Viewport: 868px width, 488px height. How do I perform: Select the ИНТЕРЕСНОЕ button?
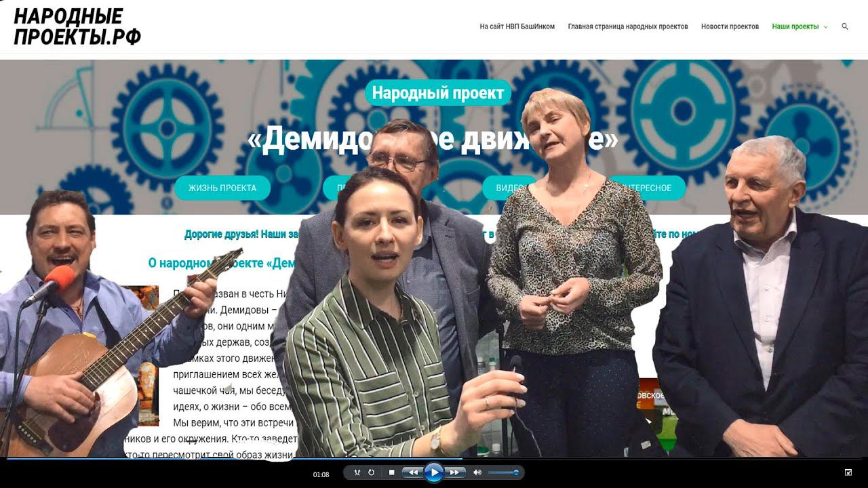click(647, 188)
